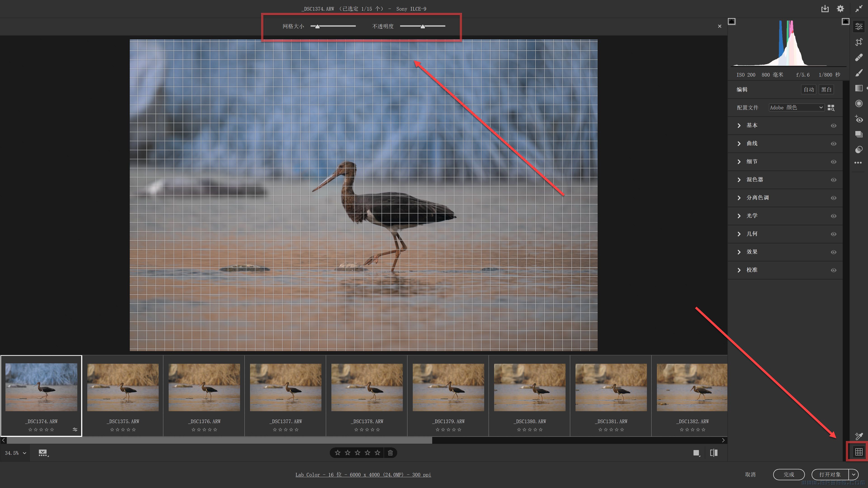Toggle visibility of 混色器 panel
Screen dimensions: 868x488
pyautogui.click(x=833, y=180)
